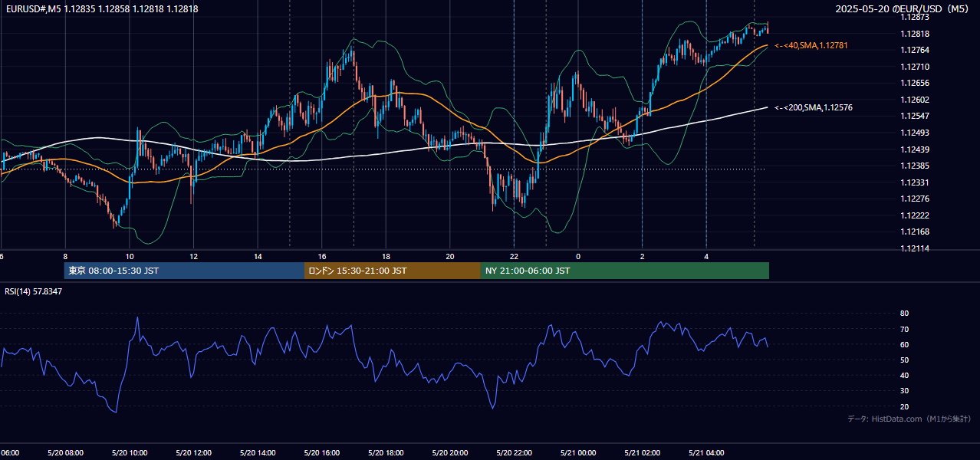Click RSI scale value 60

coord(904,344)
